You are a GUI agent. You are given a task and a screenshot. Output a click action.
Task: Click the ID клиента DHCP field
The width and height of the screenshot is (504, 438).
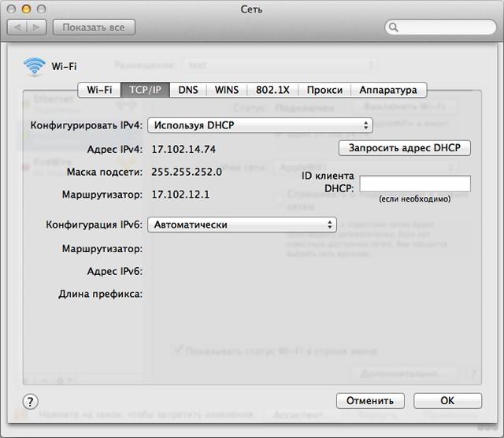coord(415,184)
